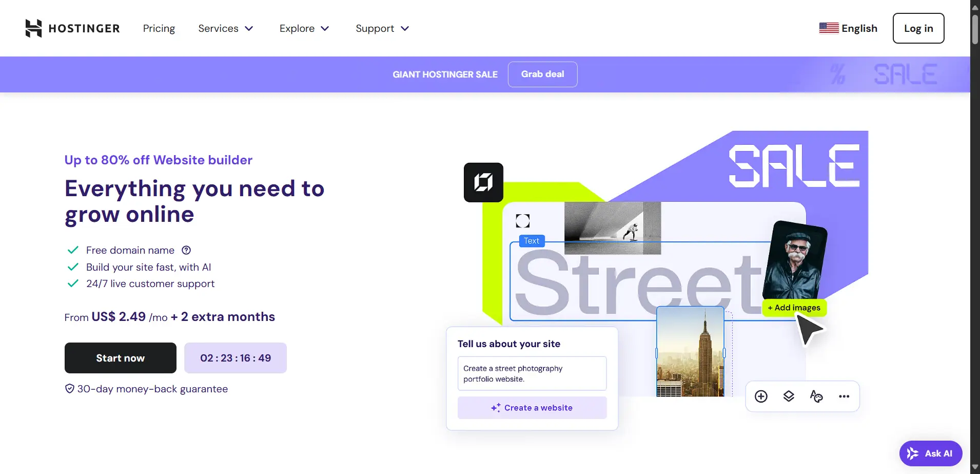Click the fullscreen frame icon in preview
Screen dimensions: 980x474
coord(522,221)
